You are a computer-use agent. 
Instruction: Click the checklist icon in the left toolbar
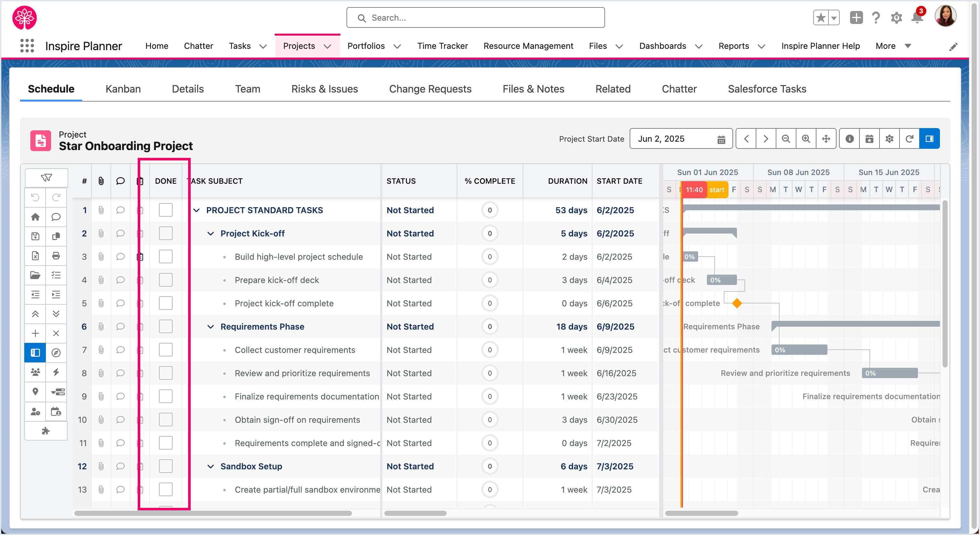coord(56,275)
